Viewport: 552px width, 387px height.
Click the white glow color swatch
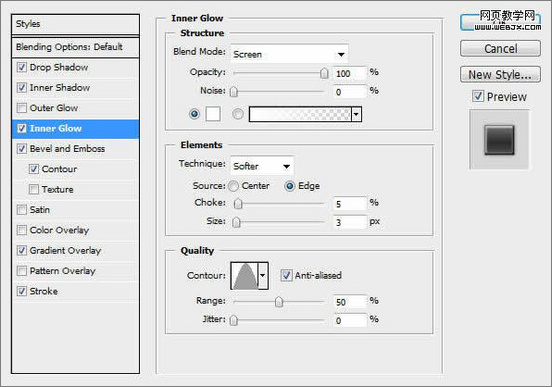213,114
